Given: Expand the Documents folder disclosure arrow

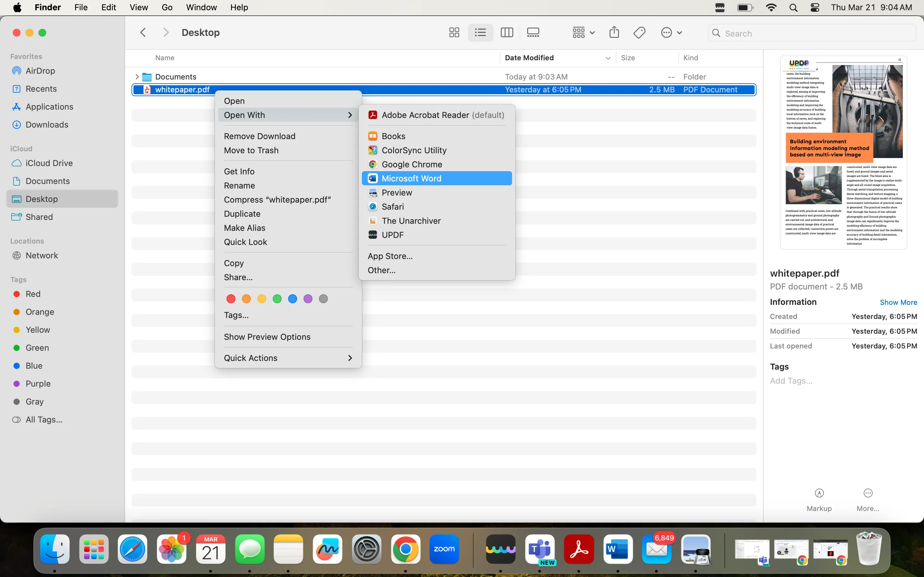Looking at the screenshot, I should [x=137, y=77].
